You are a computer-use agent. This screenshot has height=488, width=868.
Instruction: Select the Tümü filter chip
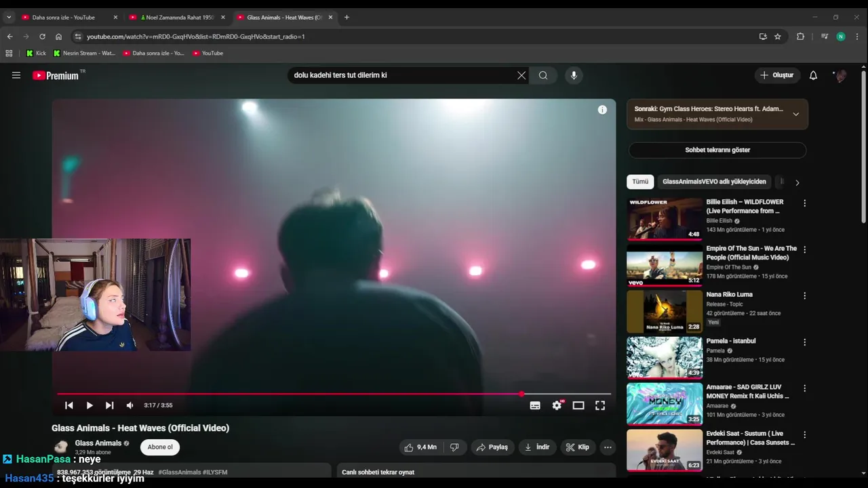coord(640,182)
